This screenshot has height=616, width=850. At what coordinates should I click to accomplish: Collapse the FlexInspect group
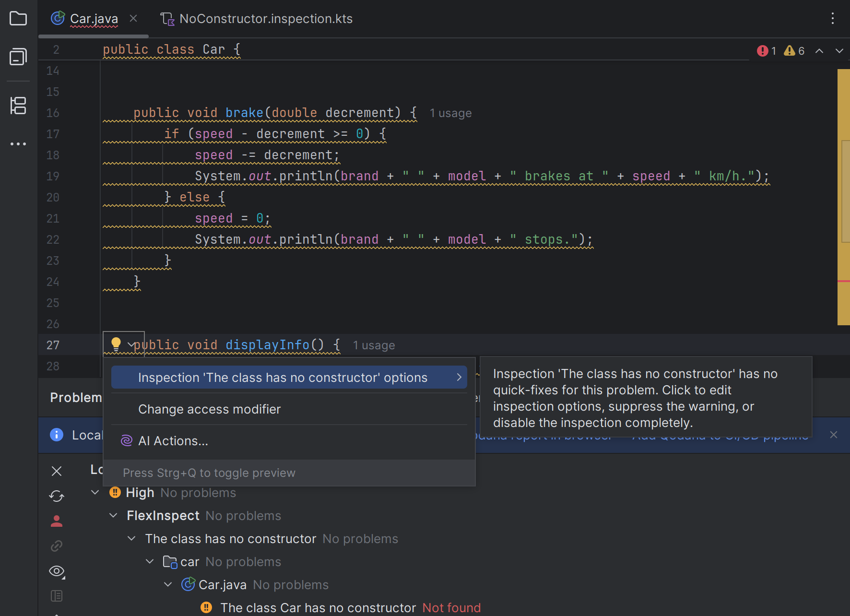pyautogui.click(x=113, y=516)
